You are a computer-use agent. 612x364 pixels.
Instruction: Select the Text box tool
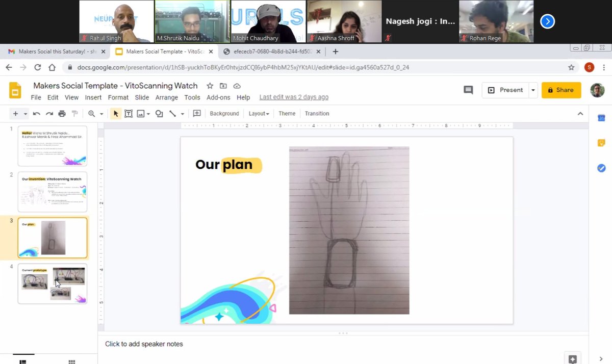pyautogui.click(x=129, y=113)
